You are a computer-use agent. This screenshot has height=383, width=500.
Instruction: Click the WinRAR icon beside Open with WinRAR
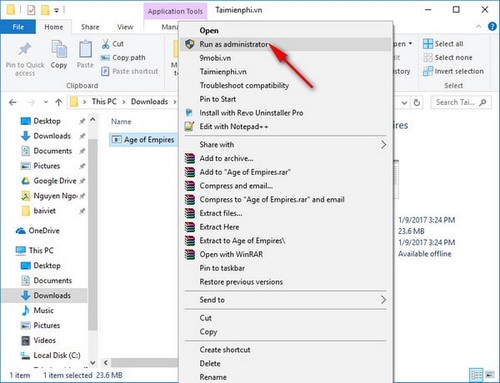click(190, 254)
